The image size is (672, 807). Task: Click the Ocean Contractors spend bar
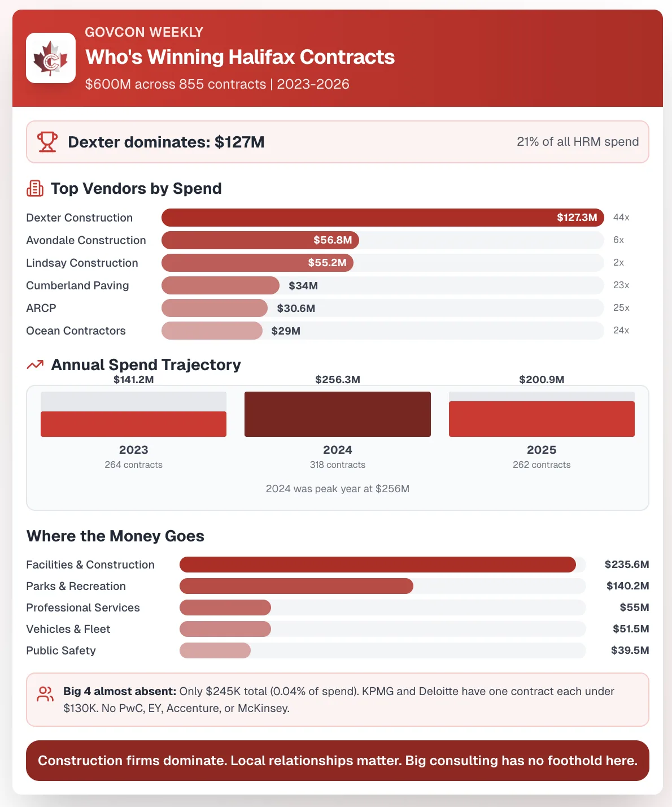212,331
